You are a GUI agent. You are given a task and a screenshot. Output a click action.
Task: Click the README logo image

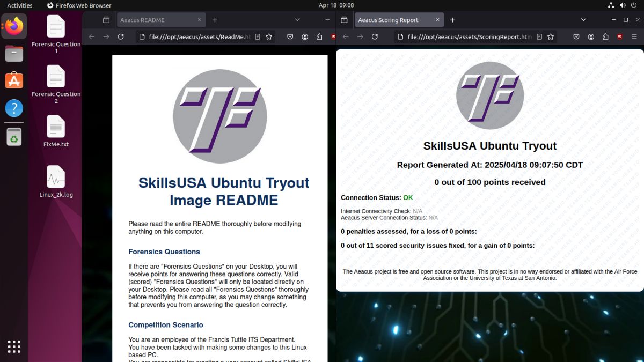click(220, 116)
